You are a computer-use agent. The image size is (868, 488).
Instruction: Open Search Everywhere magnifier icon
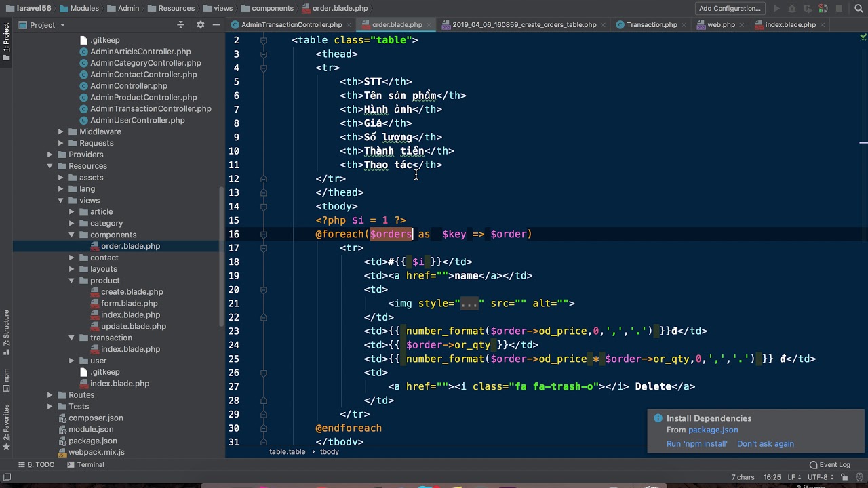[857, 9]
